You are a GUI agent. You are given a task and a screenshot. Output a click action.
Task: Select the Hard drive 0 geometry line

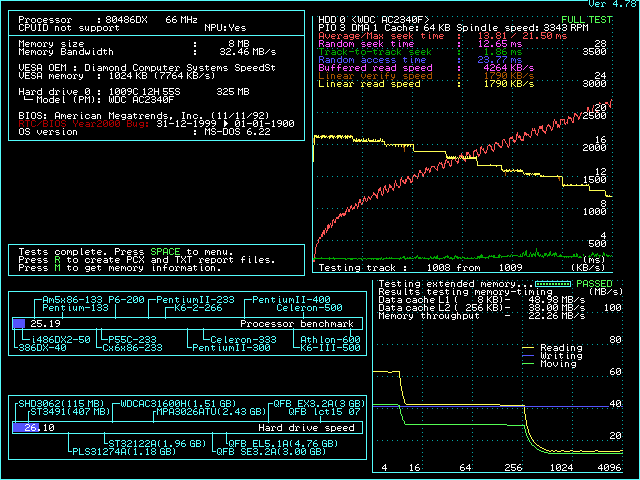tap(134, 92)
